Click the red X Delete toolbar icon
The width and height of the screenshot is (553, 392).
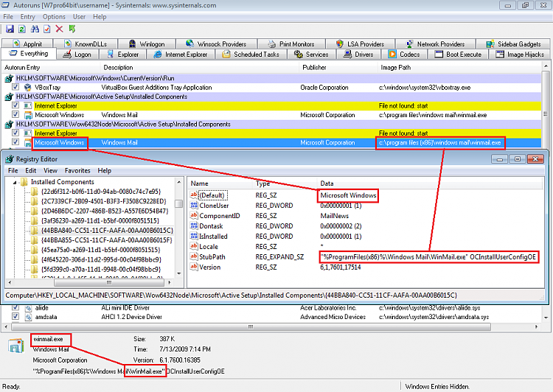59,29
